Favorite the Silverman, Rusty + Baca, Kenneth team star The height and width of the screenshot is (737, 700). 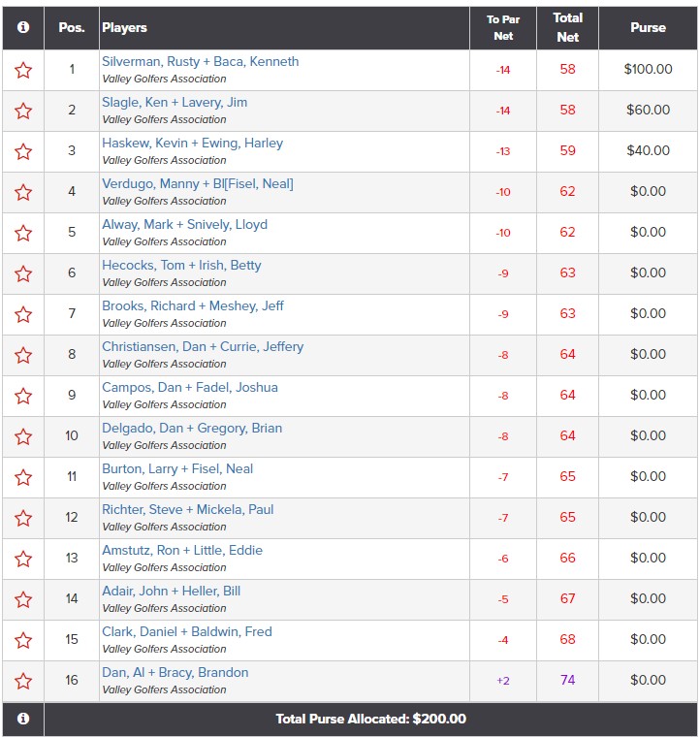tap(23, 71)
